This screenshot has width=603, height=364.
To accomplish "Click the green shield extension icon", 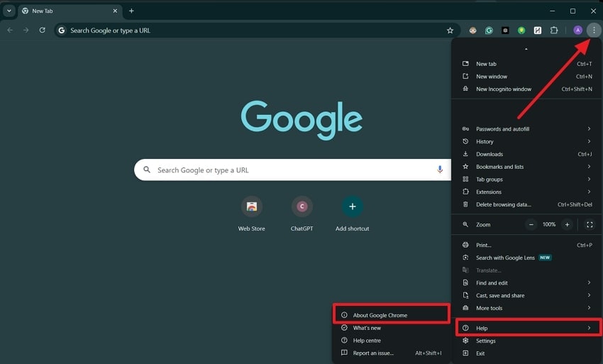I will (x=521, y=31).
